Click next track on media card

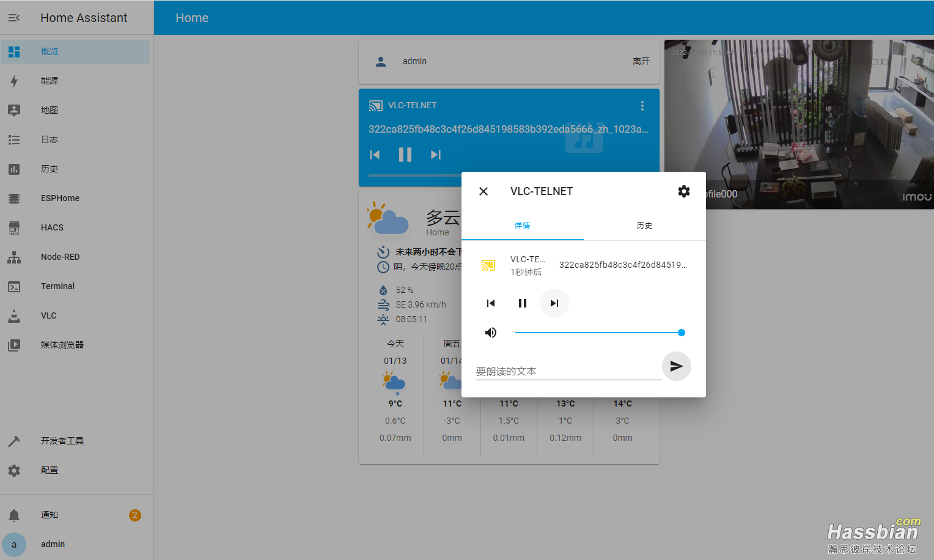point(436,155)
